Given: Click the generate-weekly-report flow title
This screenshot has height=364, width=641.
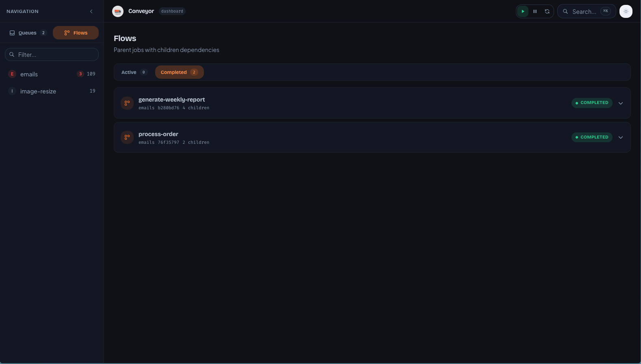Looking at the screenshot, I should tap(171, 100).
